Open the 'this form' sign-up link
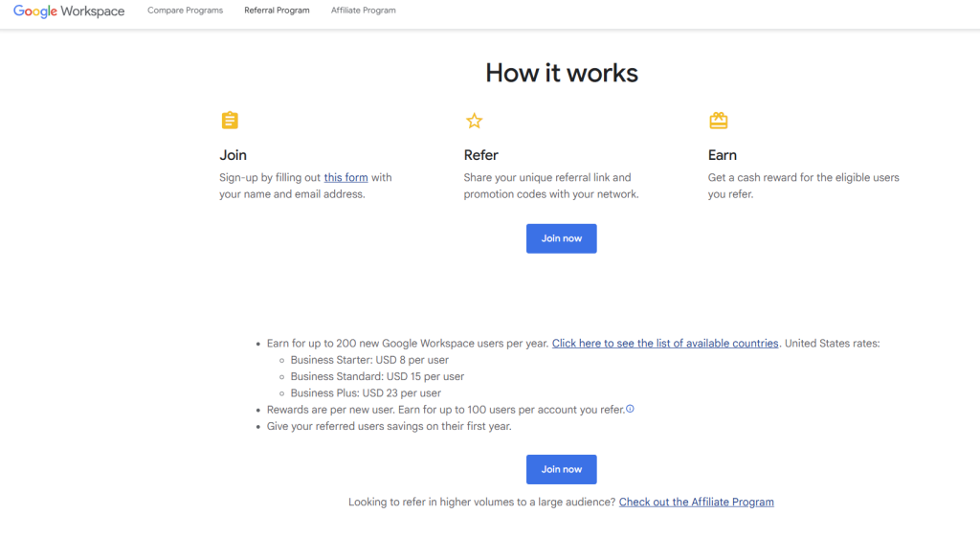The height and width of the screenshot is (537, 980). tap(345, 177)
